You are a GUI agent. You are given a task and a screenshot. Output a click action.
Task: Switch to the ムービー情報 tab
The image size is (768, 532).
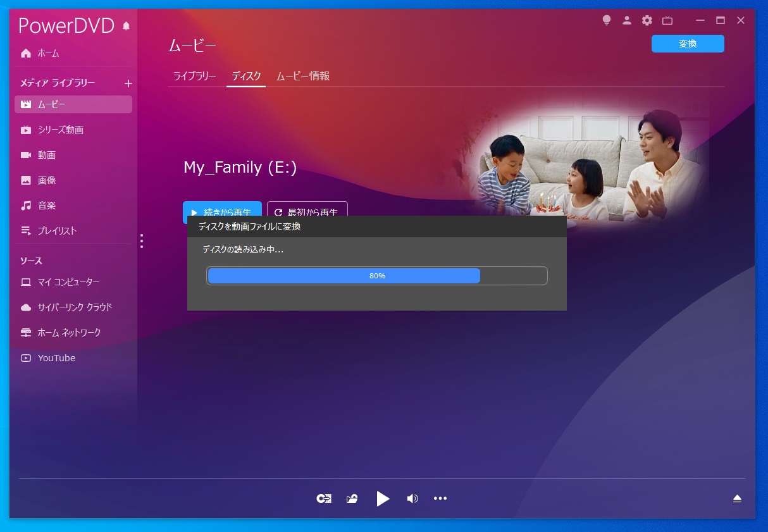tap(303, 77)
